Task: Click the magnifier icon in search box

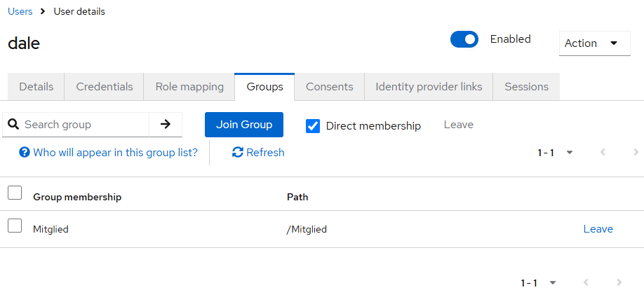Action: (13, 124)
